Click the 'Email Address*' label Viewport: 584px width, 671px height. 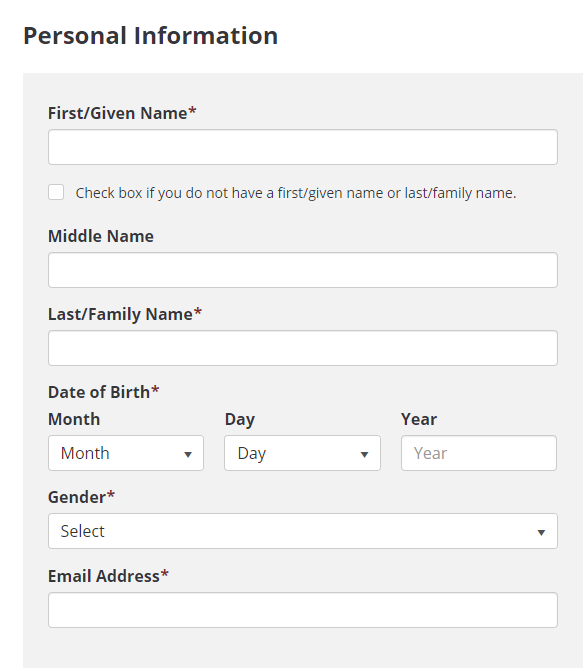[x=108, y=576]
